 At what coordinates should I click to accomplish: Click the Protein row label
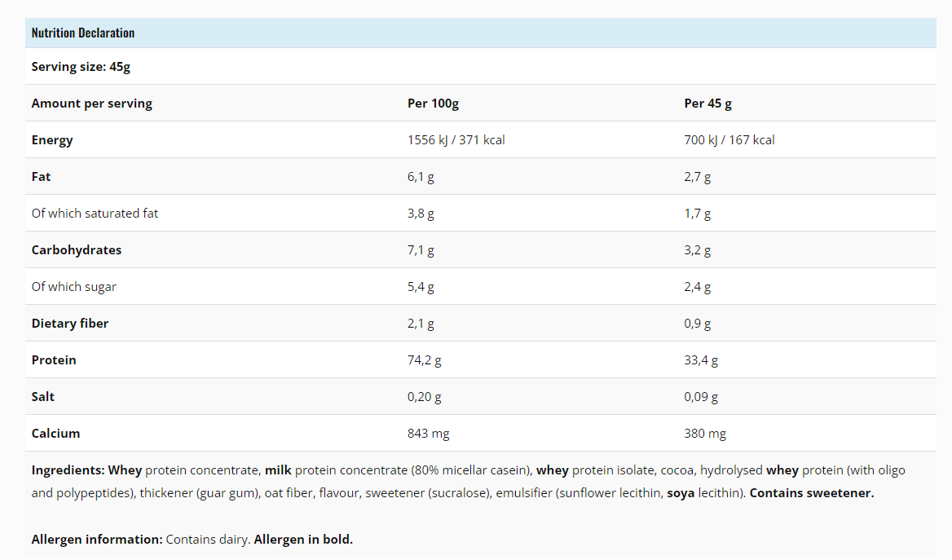coord(54,360)
